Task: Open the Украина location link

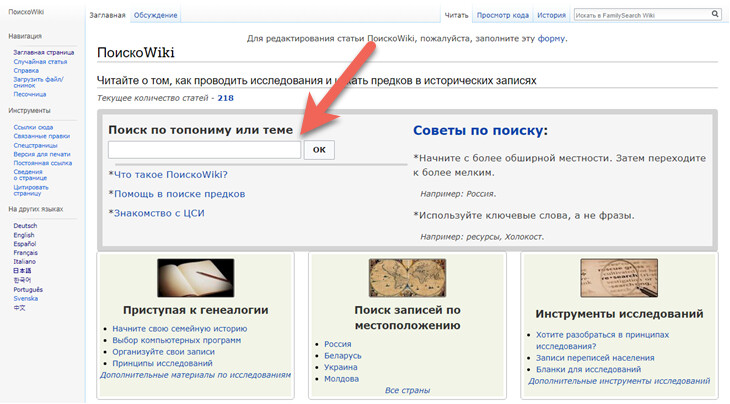Action: tap(341, 367)
